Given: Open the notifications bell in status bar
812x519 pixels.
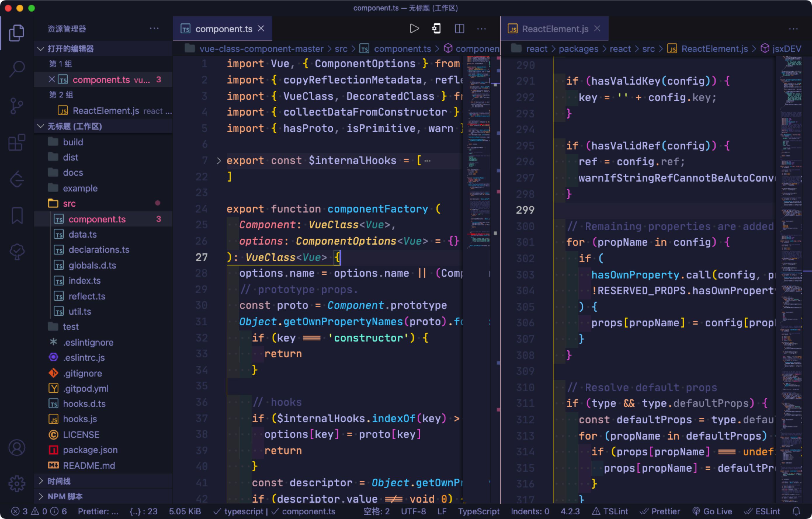Looking at the screenshot, I should point(796,511).
